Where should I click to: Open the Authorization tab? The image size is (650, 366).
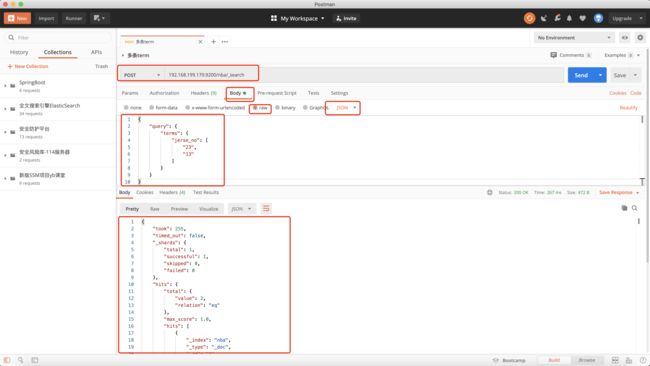[164, 93]
